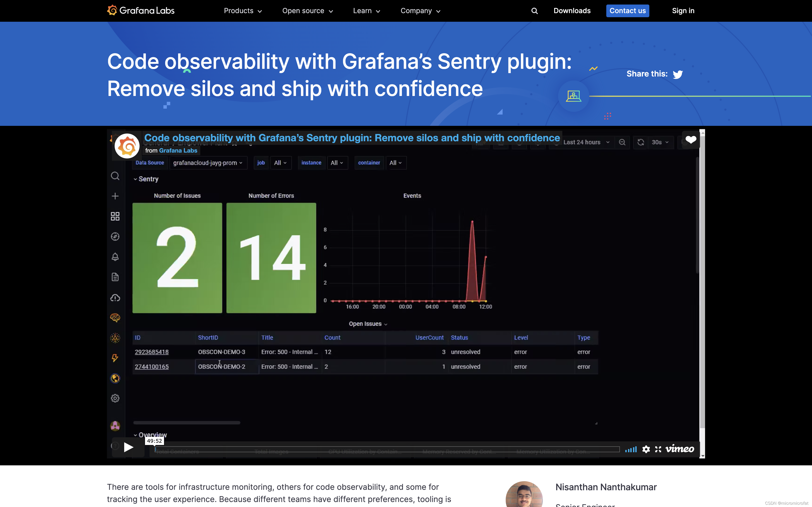812x507 pixels.
Task: Click the Grafana avatar in video header
Action: click(x=127, y=146)
